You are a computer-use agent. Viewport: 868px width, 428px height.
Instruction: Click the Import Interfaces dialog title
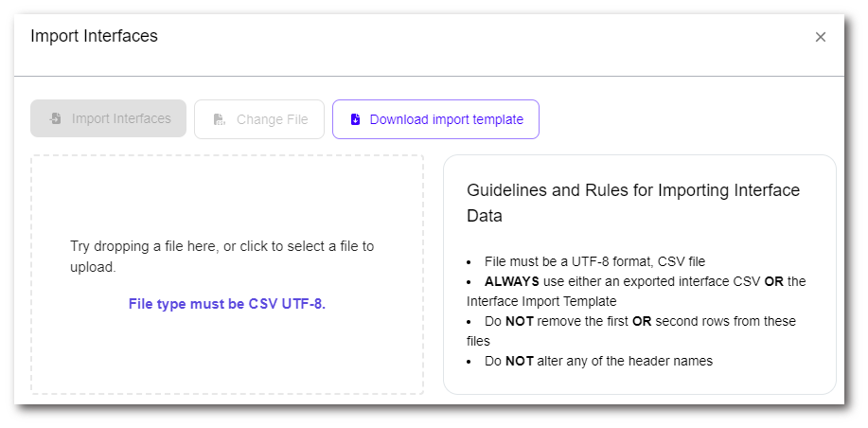pos(94,37)
